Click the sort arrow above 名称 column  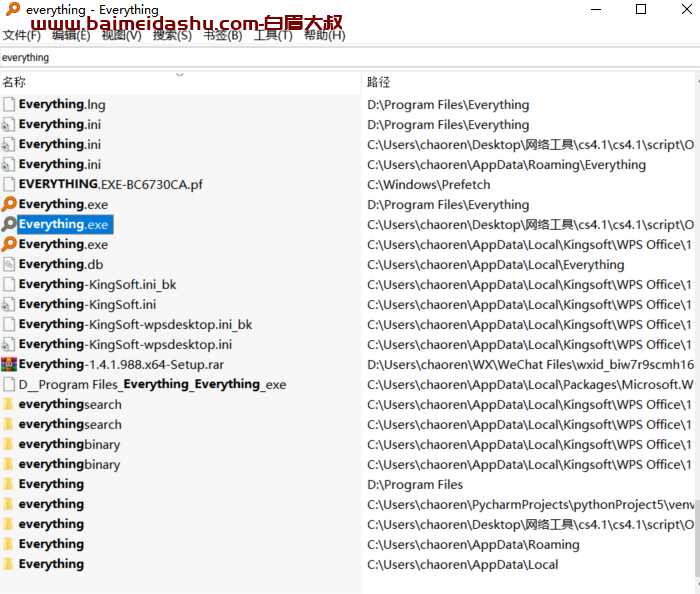pos(180,75)
